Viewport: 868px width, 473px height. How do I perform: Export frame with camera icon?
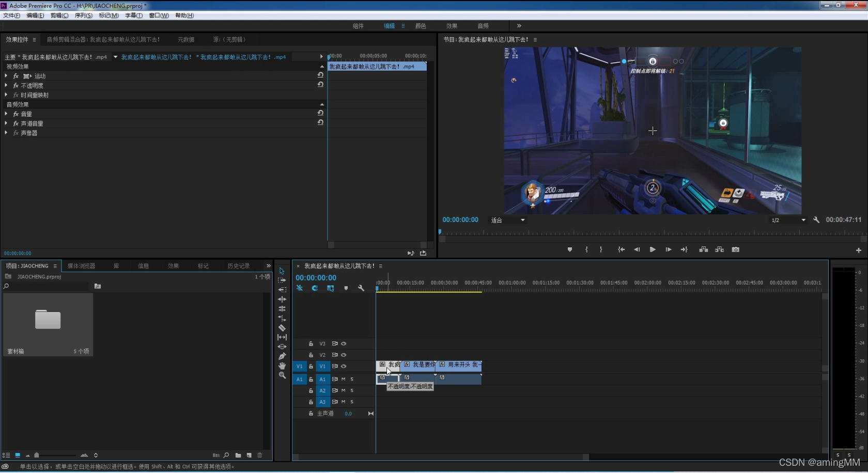coord(736,249)
